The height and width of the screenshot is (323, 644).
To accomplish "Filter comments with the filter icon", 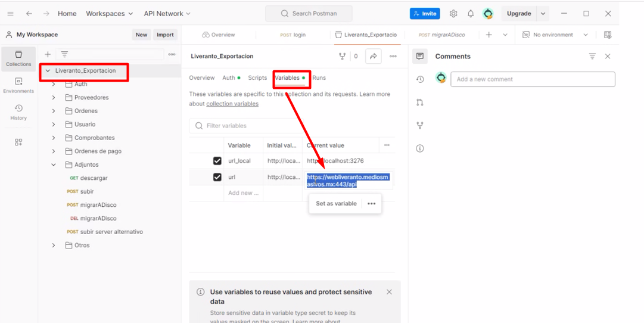I will point(592,56).
